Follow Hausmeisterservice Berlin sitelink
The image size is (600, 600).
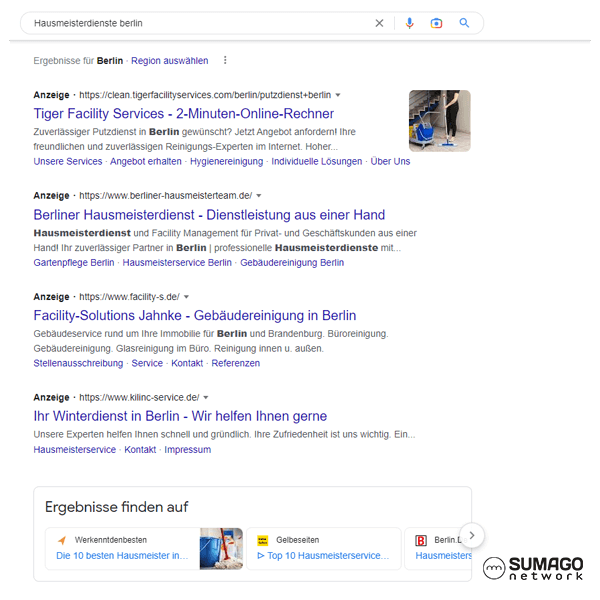(177, 262)
